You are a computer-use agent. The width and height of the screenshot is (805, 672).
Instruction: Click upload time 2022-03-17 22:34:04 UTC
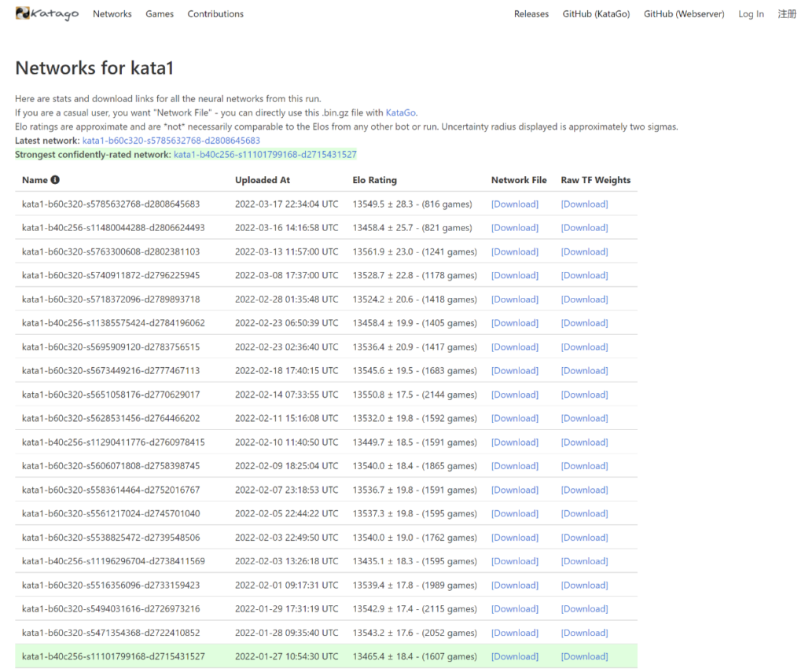coord(286,204)
